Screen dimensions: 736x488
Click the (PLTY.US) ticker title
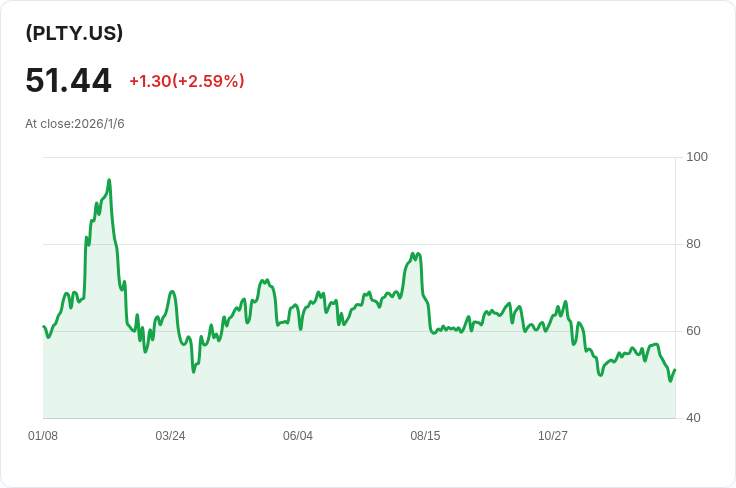pyautogui.click(x=74, y=33)
